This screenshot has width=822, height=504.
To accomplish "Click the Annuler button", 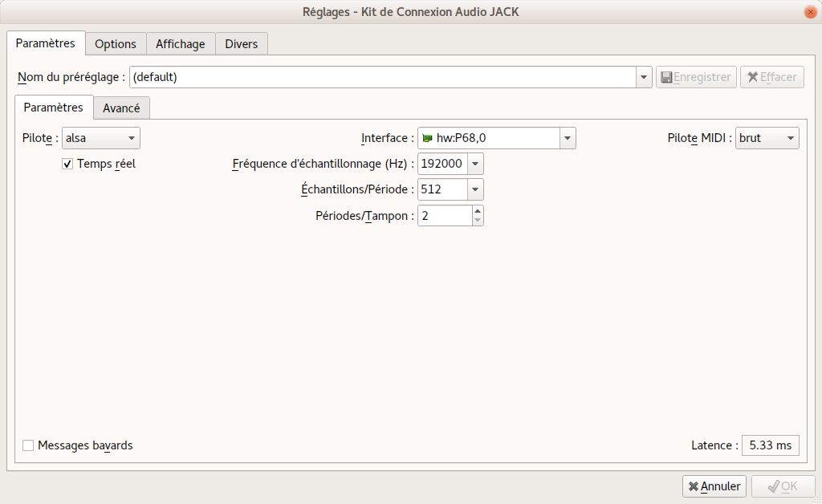I will click(714, 486).
